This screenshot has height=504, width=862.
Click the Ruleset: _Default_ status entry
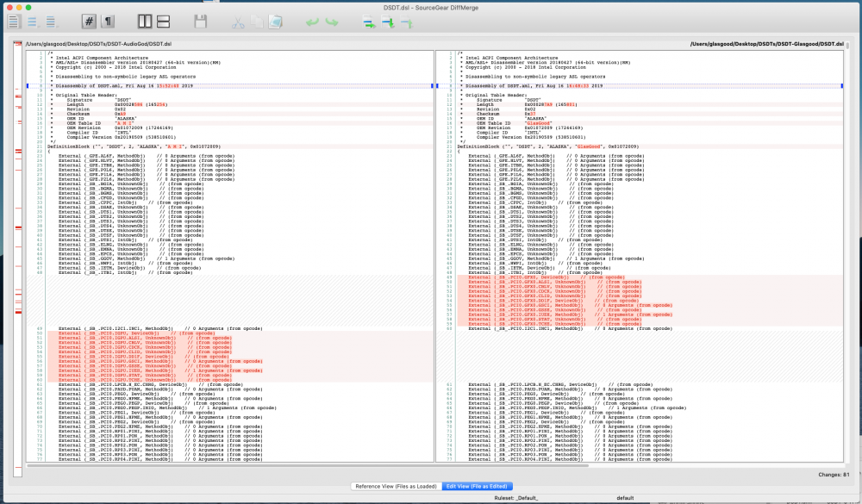pyautogui.click(x=516, y=498)
